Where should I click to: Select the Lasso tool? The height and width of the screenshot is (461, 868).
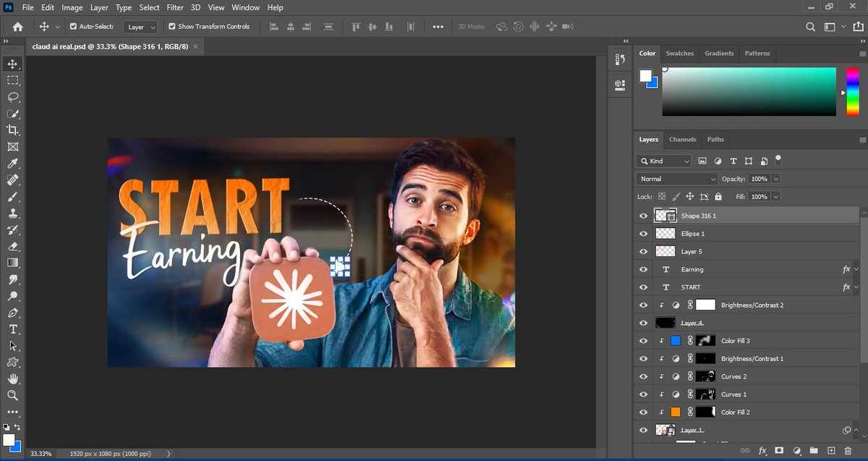12,97
